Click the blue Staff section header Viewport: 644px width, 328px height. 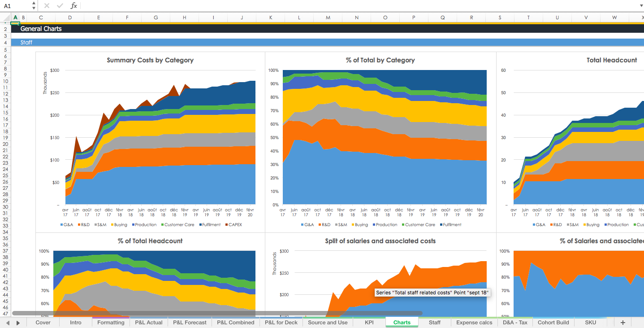point(327,43)
